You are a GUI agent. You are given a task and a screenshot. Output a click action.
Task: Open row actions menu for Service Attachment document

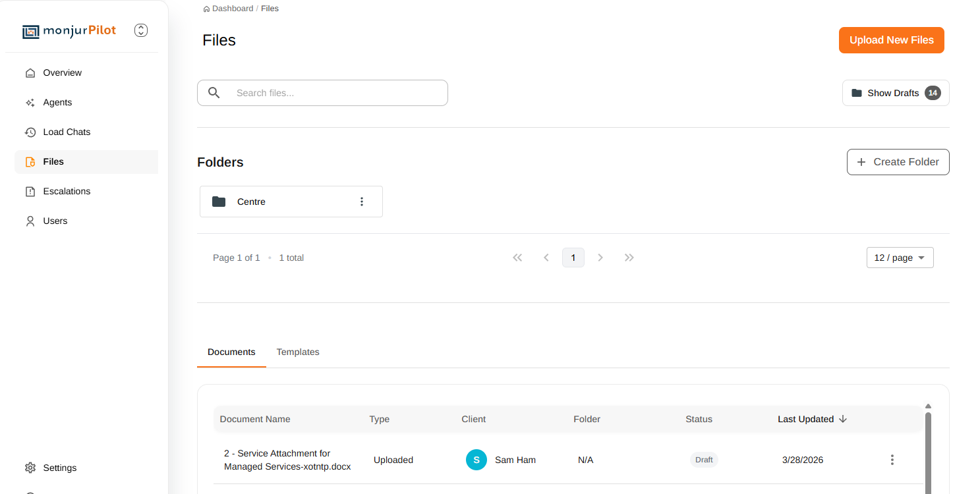click(x=892, y=460)
